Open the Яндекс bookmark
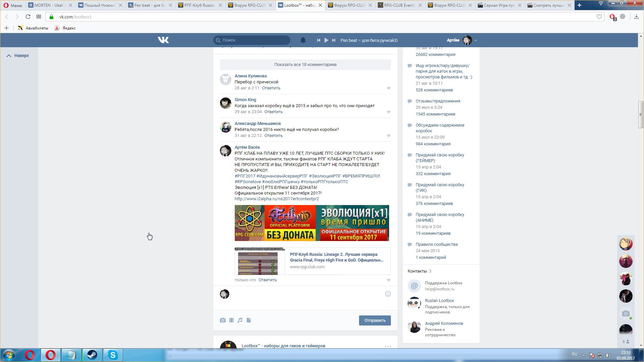This screenshot has height=362, width=644. 65,28
